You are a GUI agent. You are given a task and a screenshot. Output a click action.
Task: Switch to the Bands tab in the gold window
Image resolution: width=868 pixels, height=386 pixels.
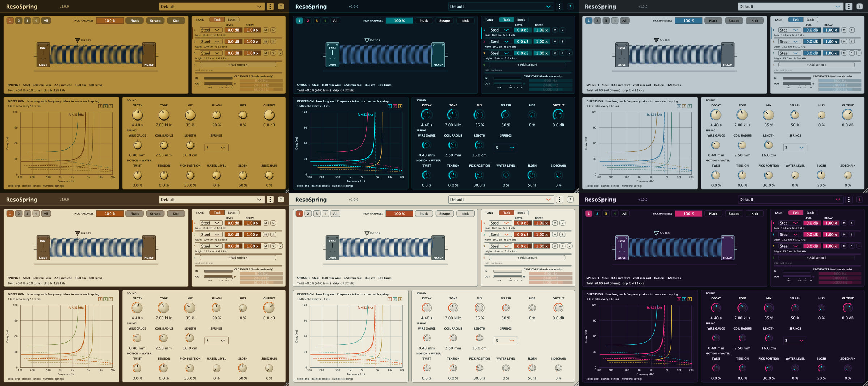232,20
